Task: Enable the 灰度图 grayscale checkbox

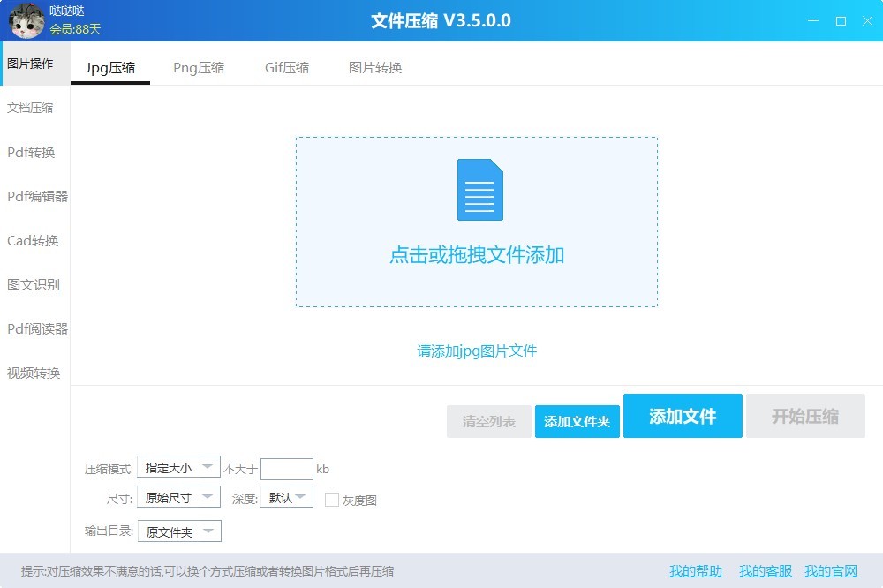Action: pos(332,500)
